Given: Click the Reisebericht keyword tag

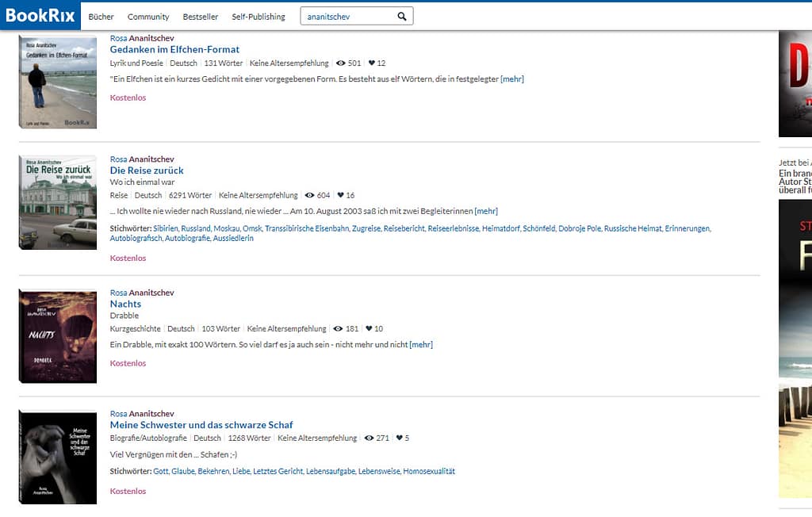Looking at the screenshot, I should (x=404, y=228).
